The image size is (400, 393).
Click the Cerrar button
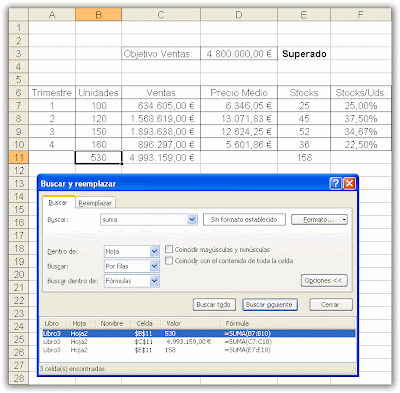tap(331, 305)
